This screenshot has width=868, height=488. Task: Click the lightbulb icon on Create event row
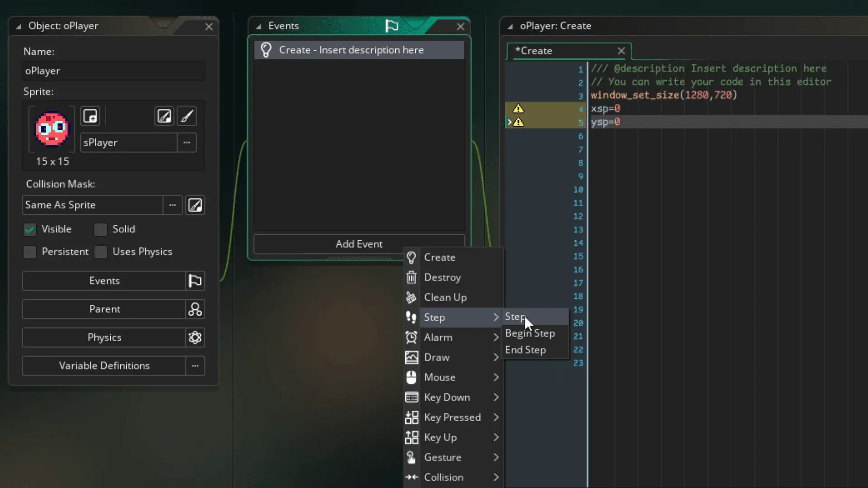tap(266, 50)
